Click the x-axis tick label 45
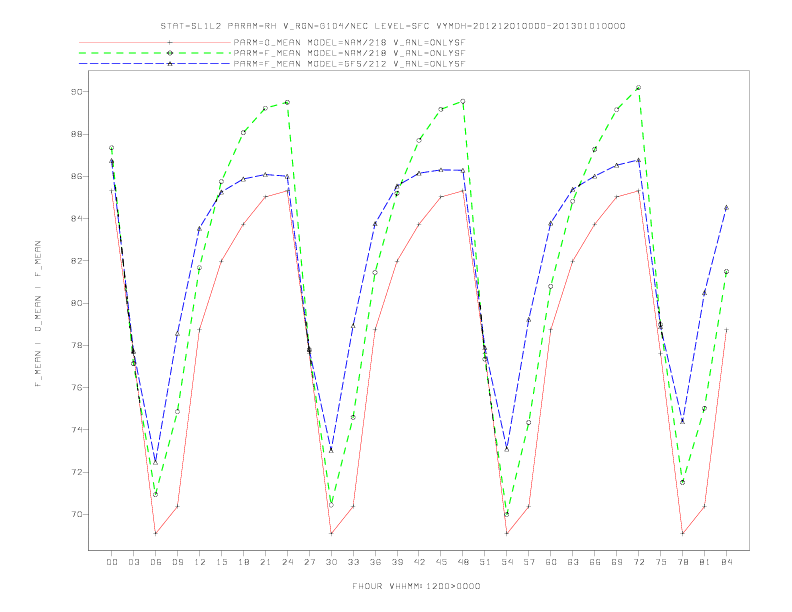 pyautogui.click(x=441, y=562)
